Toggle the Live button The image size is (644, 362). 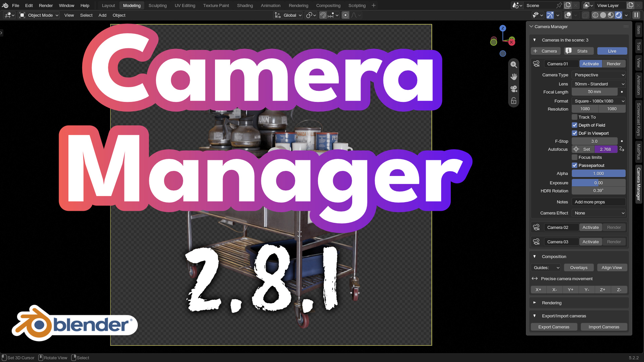[x=612, y=51]
